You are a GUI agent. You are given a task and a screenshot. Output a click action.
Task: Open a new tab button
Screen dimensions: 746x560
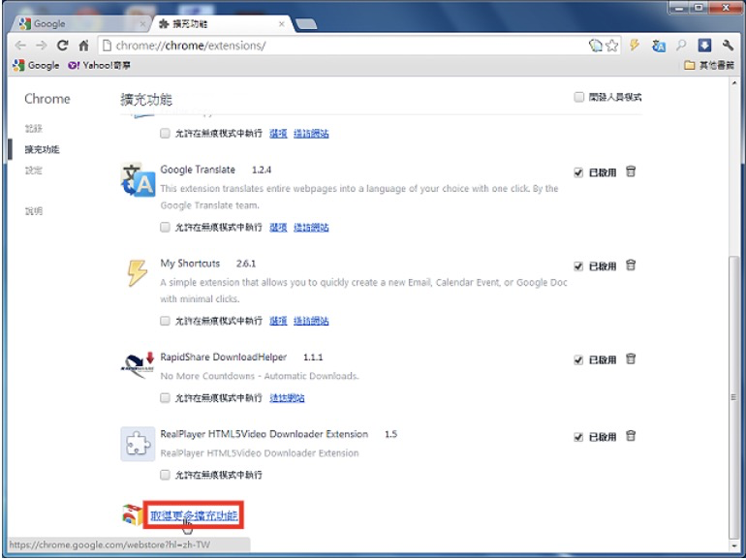pyautogui.click(x=306, y=24)
